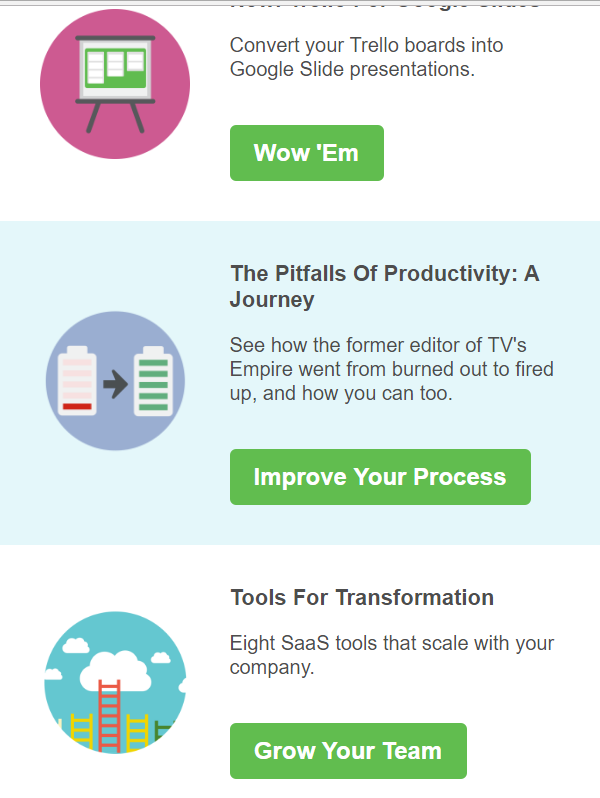600x798 pixels.
Task: Click the Eight SaaS tools description text
Action: tap(392, 655)
